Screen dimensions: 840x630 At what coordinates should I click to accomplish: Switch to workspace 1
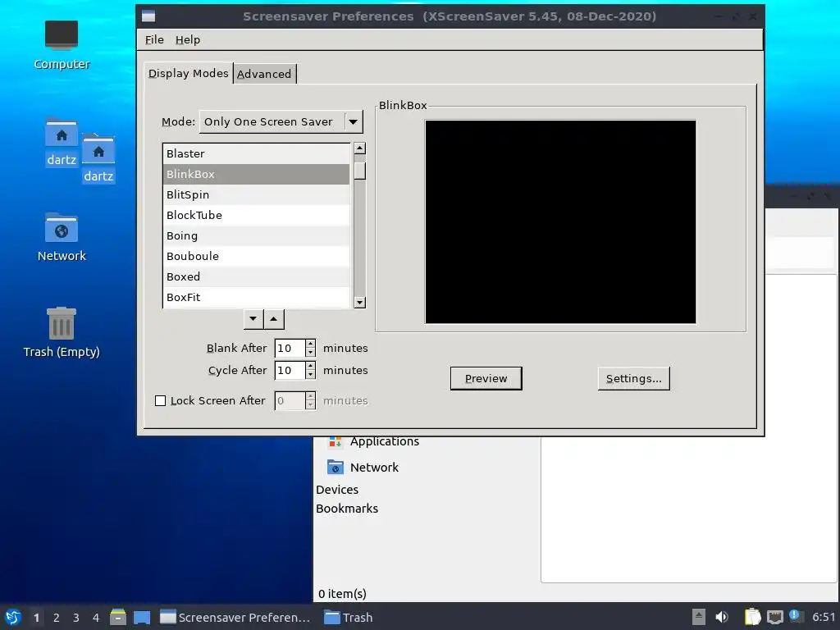[x=36, y=618]
